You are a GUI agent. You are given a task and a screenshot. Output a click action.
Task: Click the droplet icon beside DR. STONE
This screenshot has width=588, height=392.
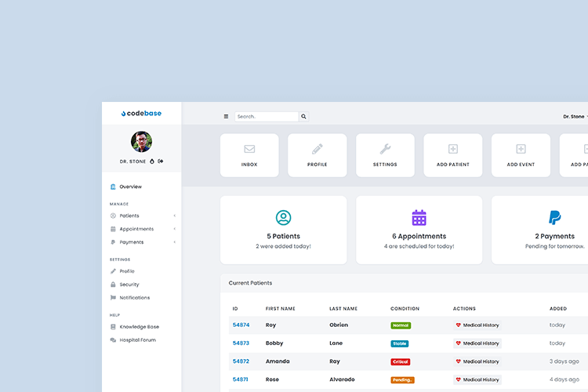pyautogui.click(x=152, y=162)
